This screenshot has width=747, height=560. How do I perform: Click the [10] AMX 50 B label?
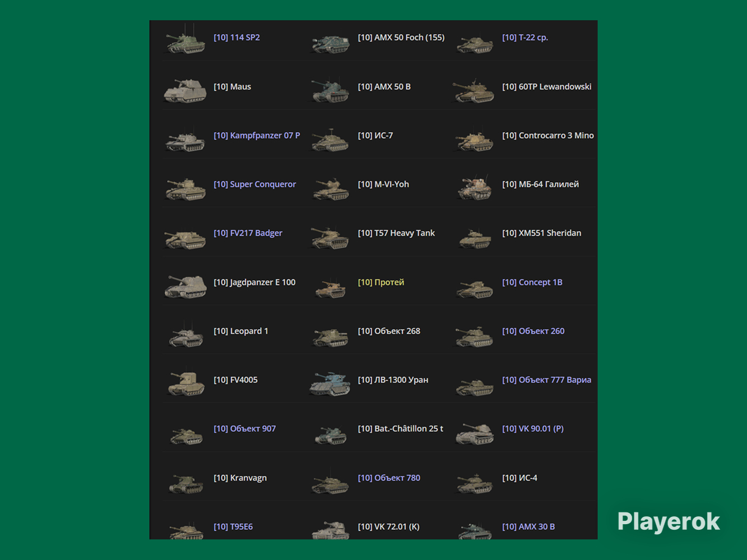click(384, 87)
